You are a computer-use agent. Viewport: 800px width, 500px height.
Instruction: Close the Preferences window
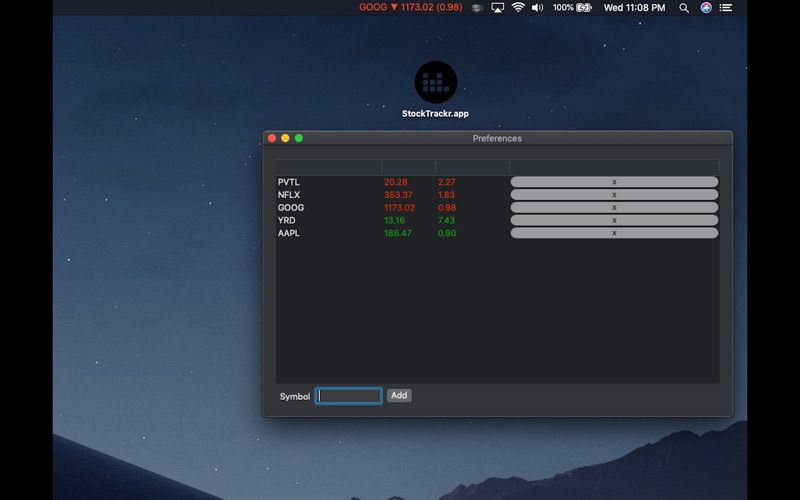click(272, 138)
